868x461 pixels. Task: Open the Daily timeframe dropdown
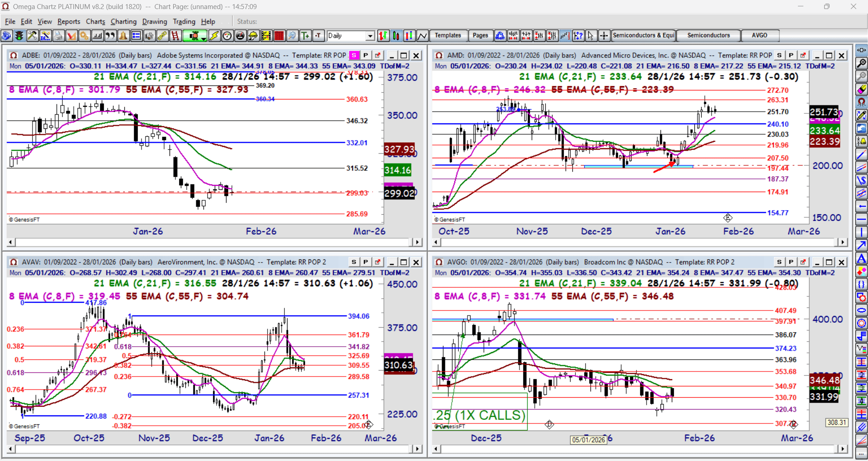(x=370, y=36)
